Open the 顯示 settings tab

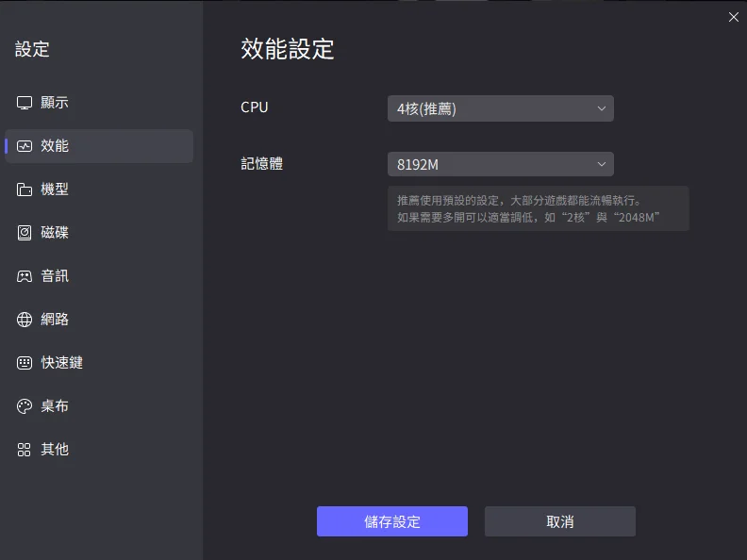tap(99, 103)
